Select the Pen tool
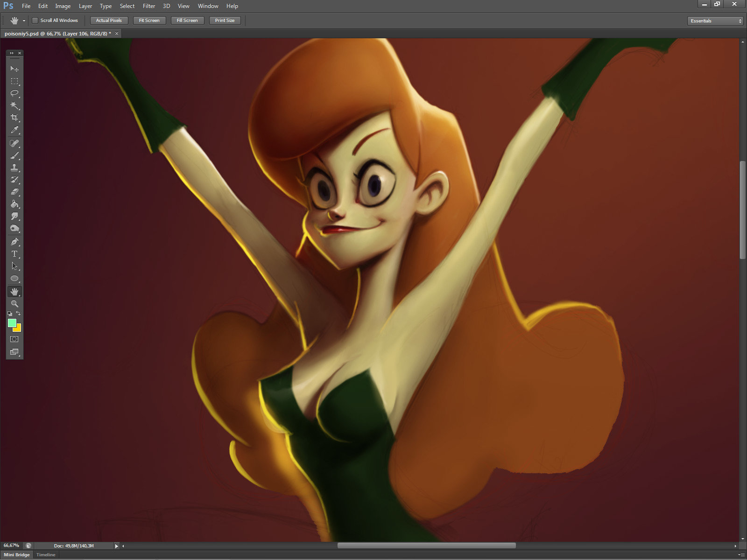Image resolution: width=747 pixels, height=560 pixels. pos(14,242)
